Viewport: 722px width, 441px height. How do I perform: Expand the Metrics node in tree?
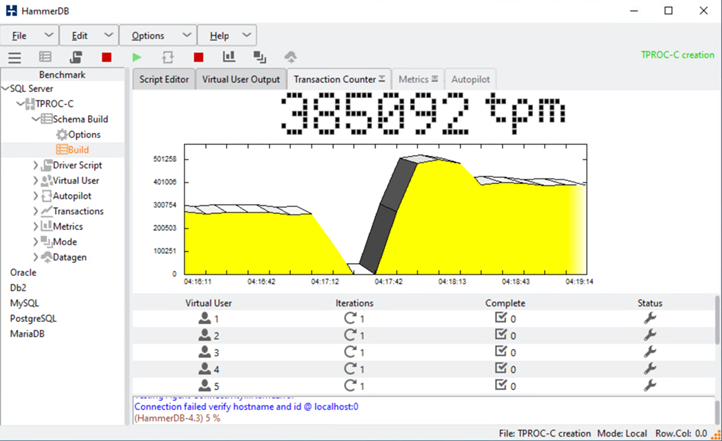point(36,226)
